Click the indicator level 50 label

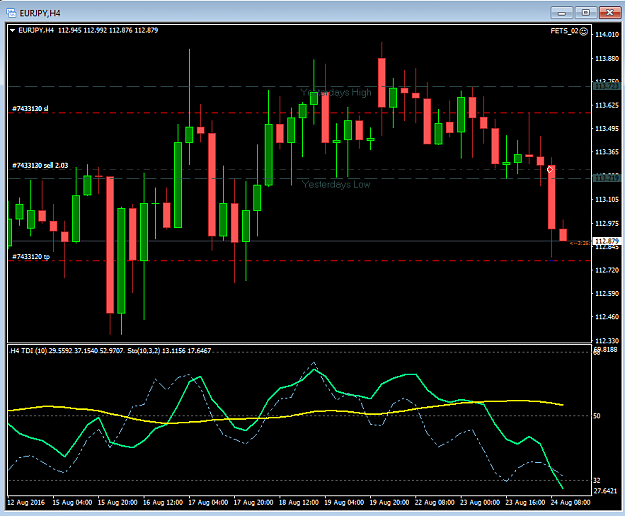tap(597, 416)
